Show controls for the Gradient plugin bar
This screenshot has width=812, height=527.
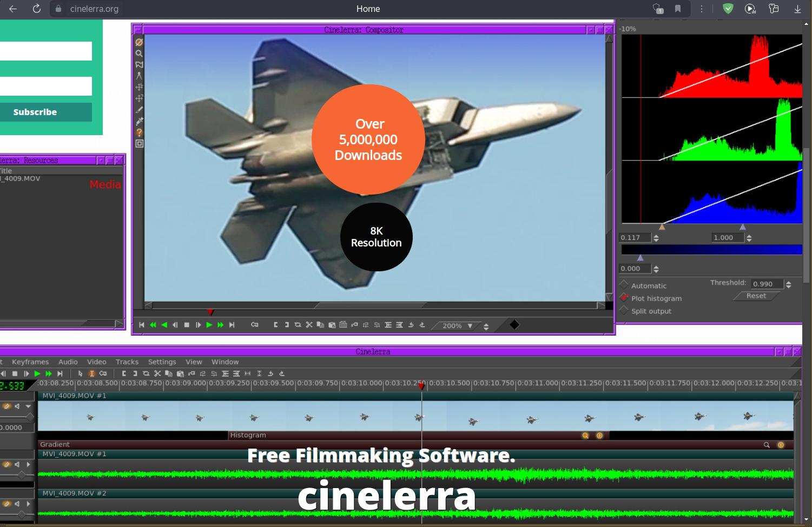coord(767,445)
